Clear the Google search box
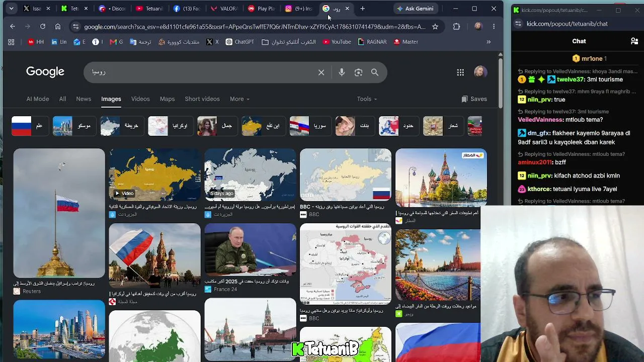Screen dimensions: 644x362 pyautogui.click(x=321, y=72)
